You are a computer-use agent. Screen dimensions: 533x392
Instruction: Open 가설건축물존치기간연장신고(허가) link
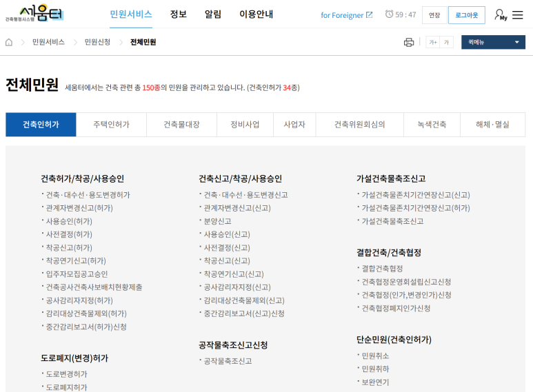[x=415, y=208]
